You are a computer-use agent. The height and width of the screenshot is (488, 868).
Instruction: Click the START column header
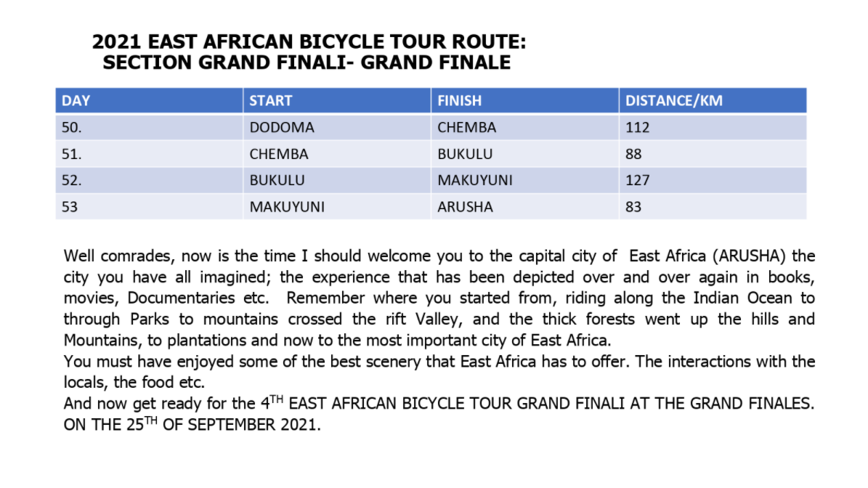click(271, 101)
